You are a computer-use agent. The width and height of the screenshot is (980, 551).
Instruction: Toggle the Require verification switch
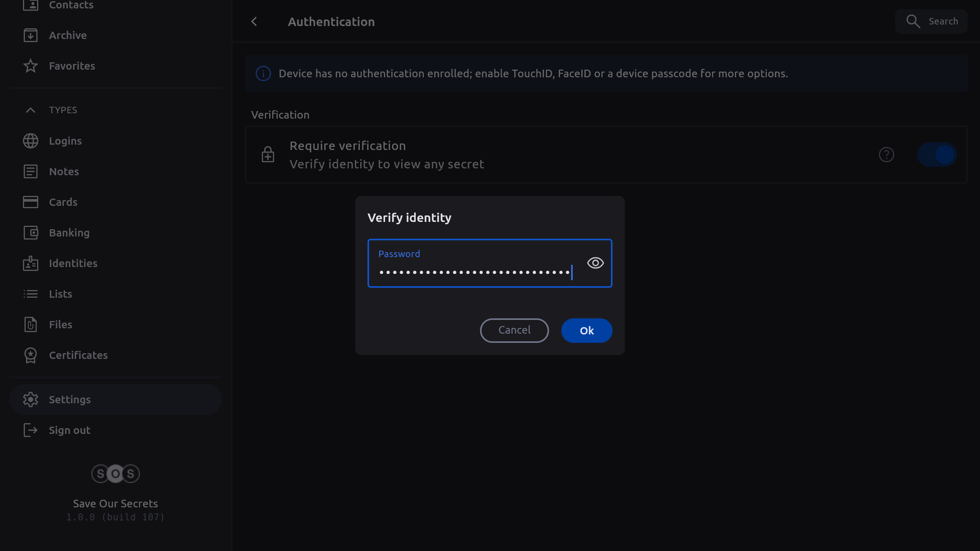pyautogui.click(x=937, y=155)
